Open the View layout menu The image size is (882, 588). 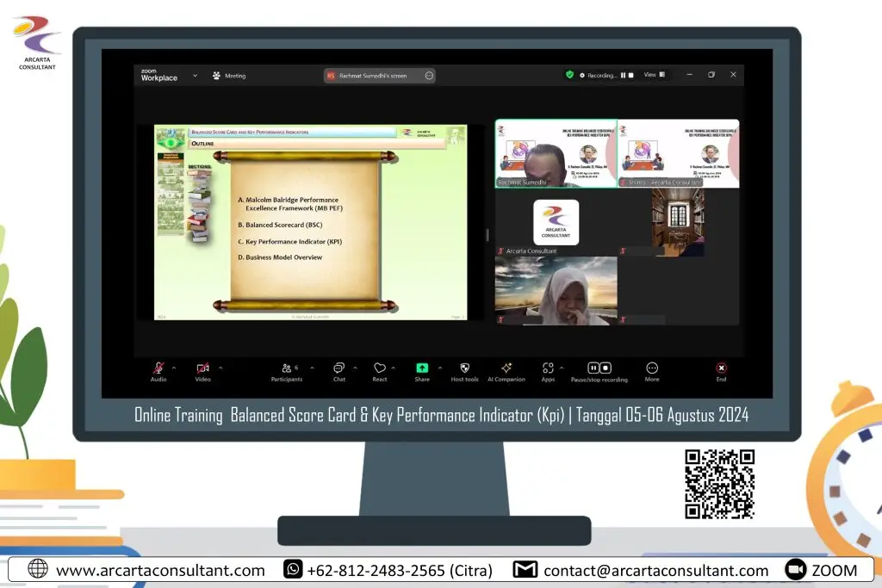[x=655, y=75]
